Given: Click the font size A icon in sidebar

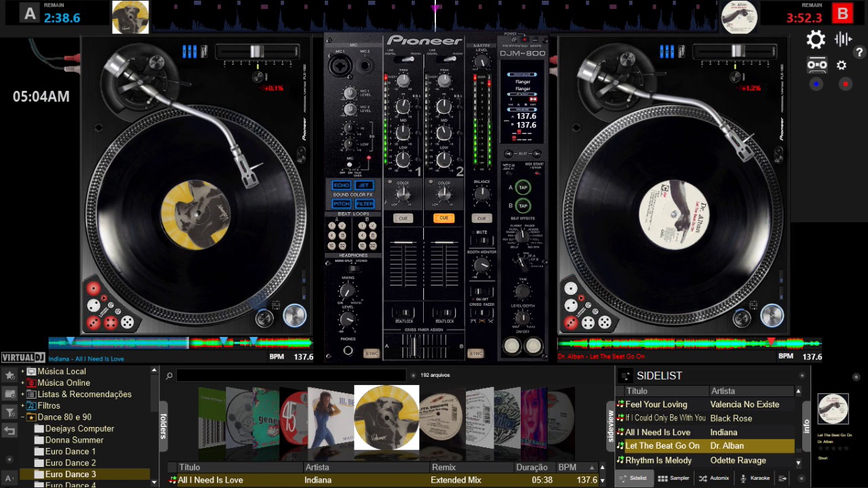Looking at the screenshot, I should click(x=9, y=479).
